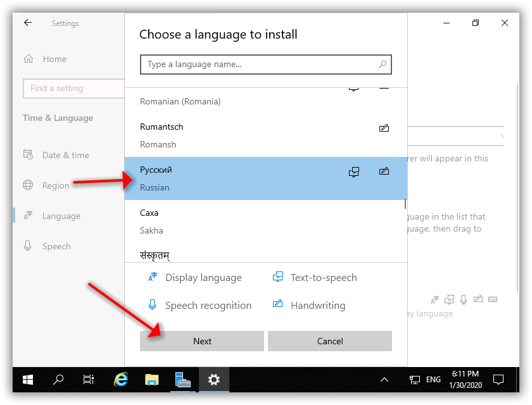
Task: Open Date & time settings
Action: click(x=65, y=155)
